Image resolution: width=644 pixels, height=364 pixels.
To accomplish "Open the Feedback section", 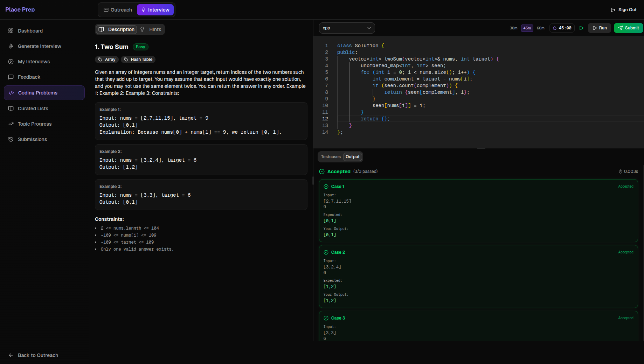I will click(x=44, y=77).
